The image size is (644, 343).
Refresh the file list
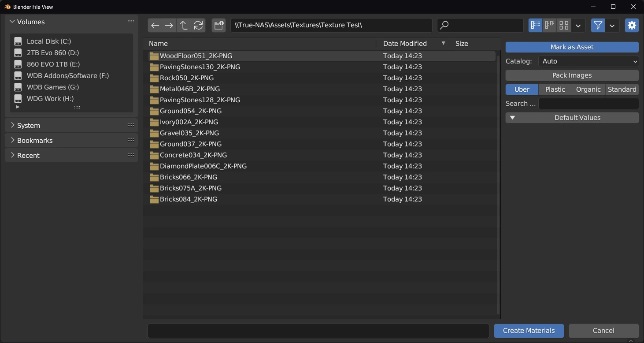tap(198, 26)
